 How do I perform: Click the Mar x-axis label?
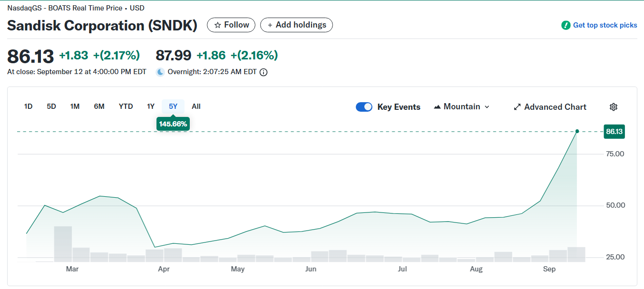click(72, 269)
